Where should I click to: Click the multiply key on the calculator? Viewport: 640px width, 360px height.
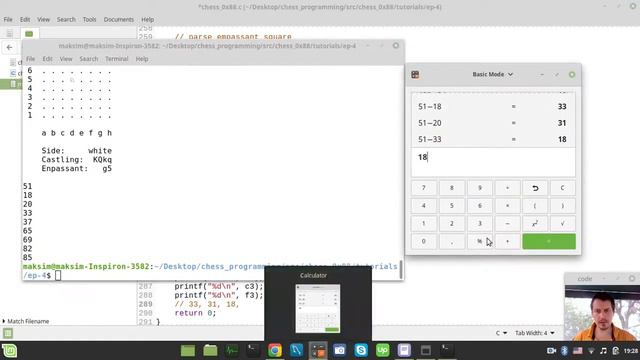tap(507, 206)
